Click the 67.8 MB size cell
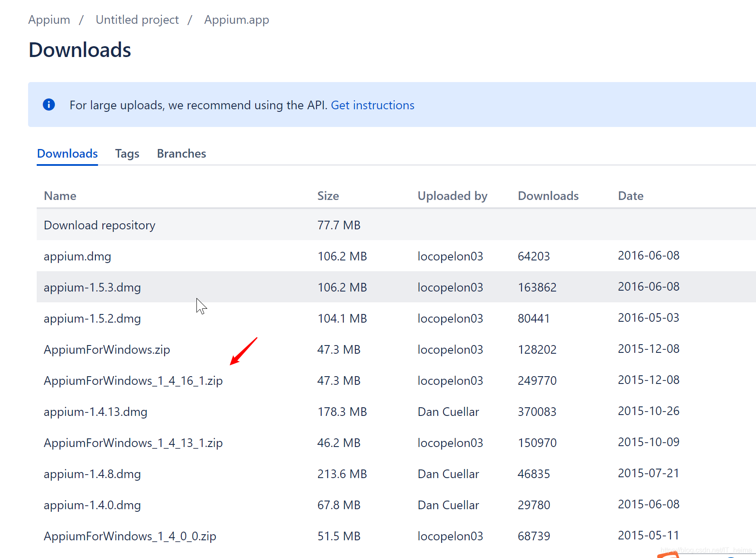Viewport: 756px width, 558px height. 339,505
